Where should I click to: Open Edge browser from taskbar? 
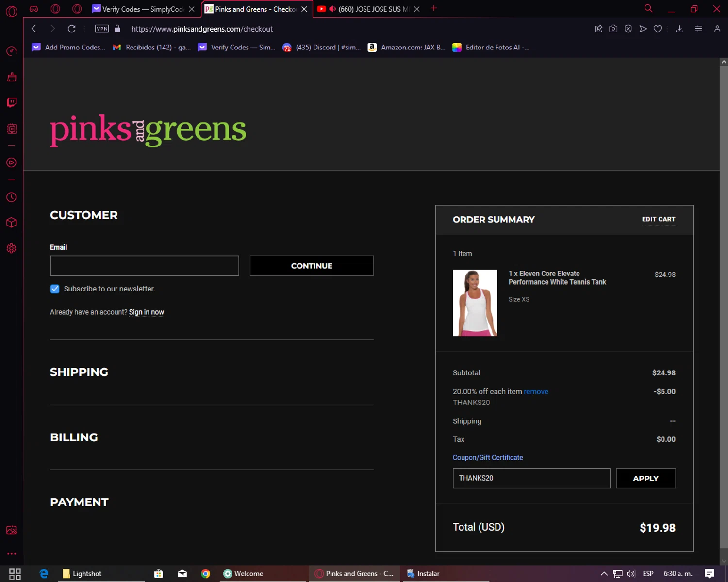coord(44,574)
